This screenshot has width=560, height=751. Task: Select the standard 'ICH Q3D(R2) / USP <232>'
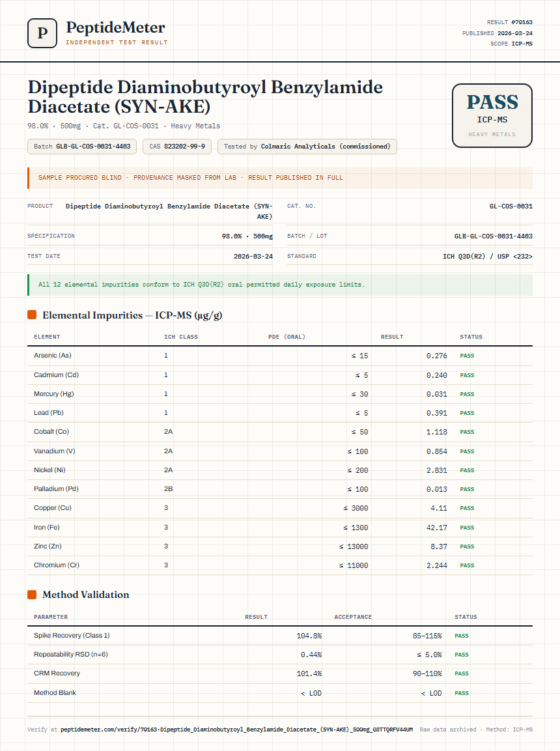pyautogui.click(x=487, y=256)
